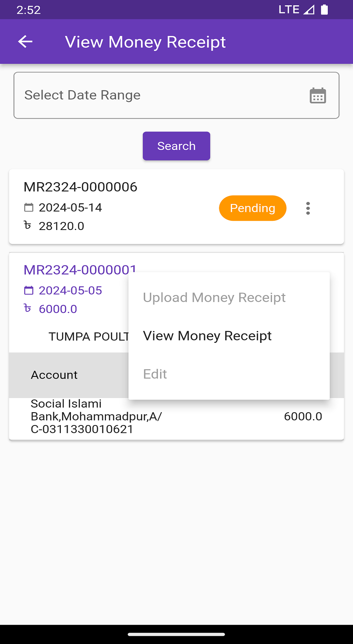Select Upload Money Receipt menu option
This screenshot has width=353, height=644.
click(214, 297)
